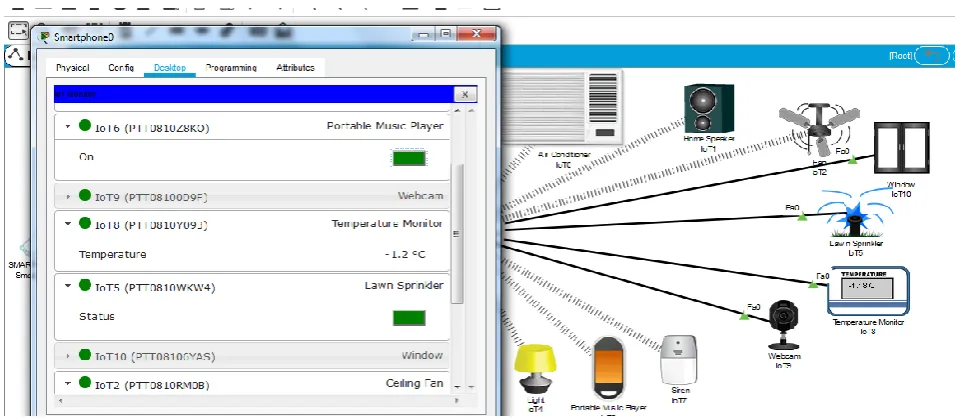
Task: Toggle the Portable Music Player On indicator
Action: tap(409, 158)
